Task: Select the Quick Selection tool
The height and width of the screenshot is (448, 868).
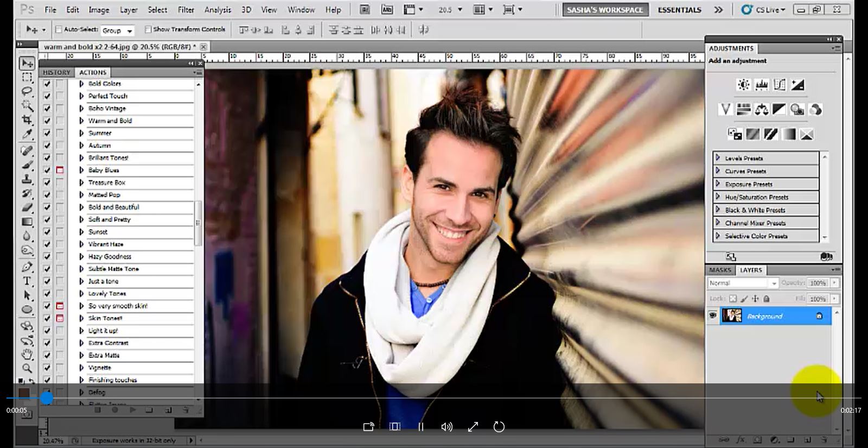Action: click(27, 105)
